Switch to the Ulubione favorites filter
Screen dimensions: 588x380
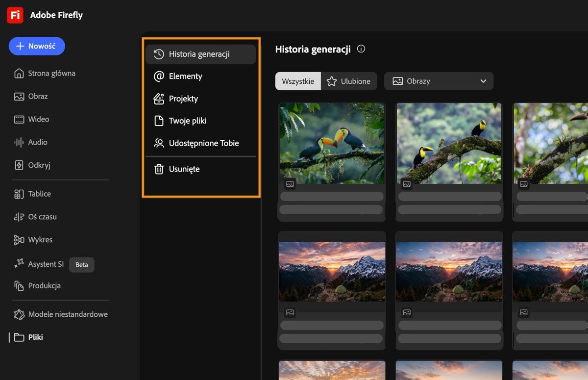coord(349,81)
